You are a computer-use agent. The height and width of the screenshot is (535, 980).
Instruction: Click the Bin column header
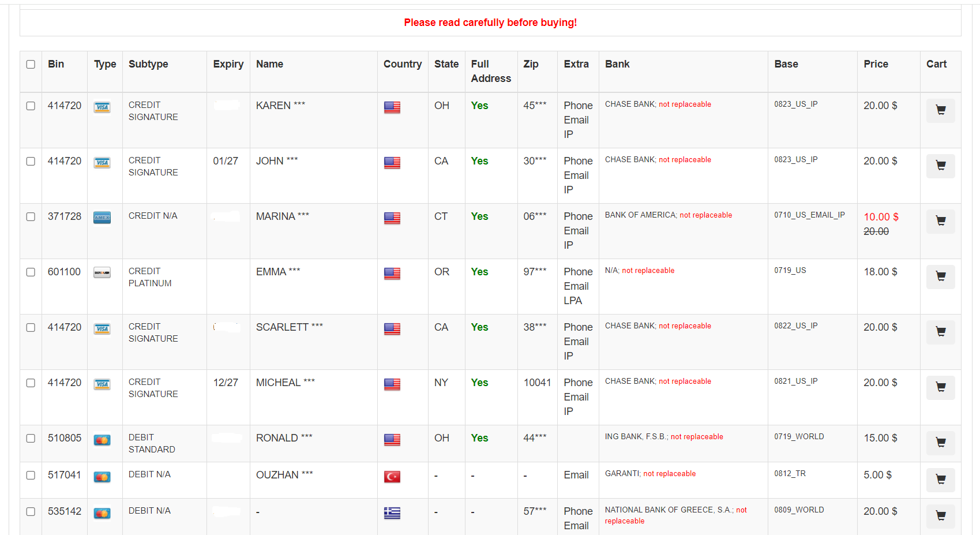coord(56,64)
